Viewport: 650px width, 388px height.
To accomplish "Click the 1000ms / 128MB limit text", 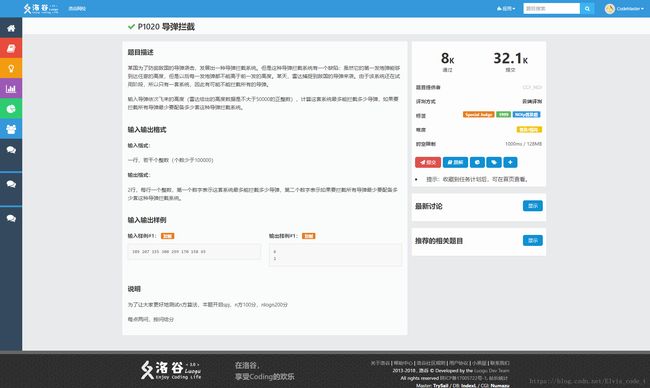I will tap(523, 144).
